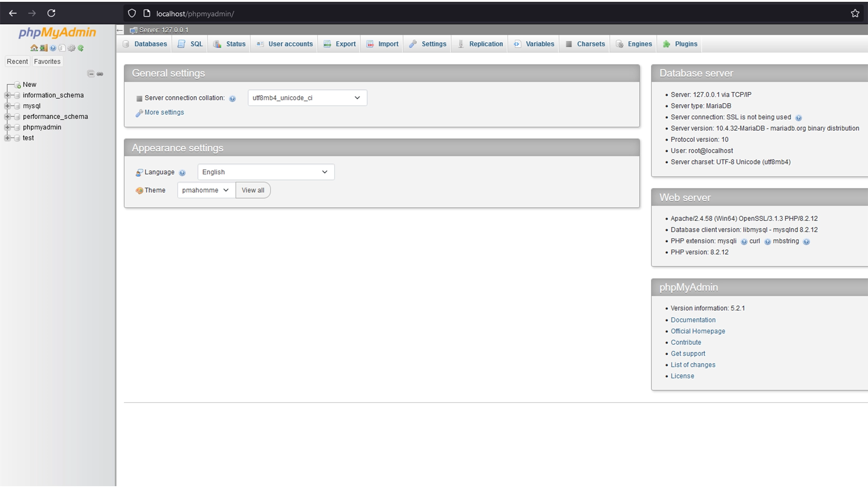Reload navigation panel with green refresh icon
Image resolution: width=868 pixels, height=488 pixels.
[x=80, y=48]
